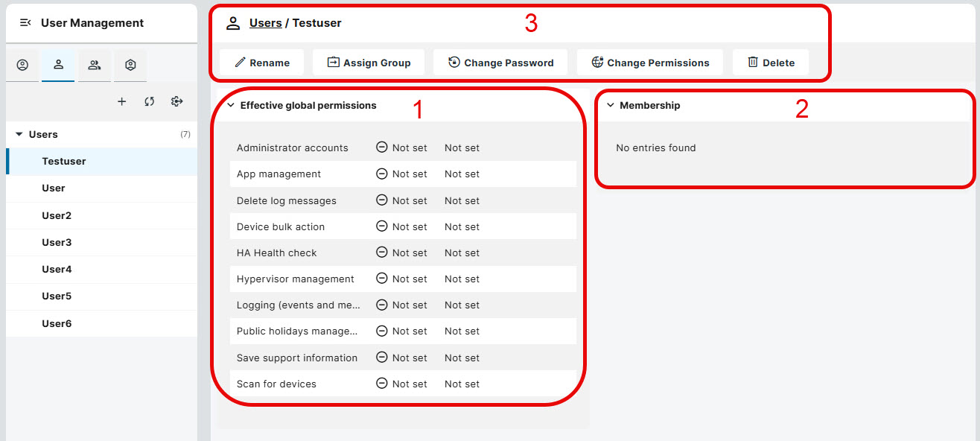Refresh the user list with the circular arrow icon
Viewport: 980px width, 441px height.
[x=149, y=101]
